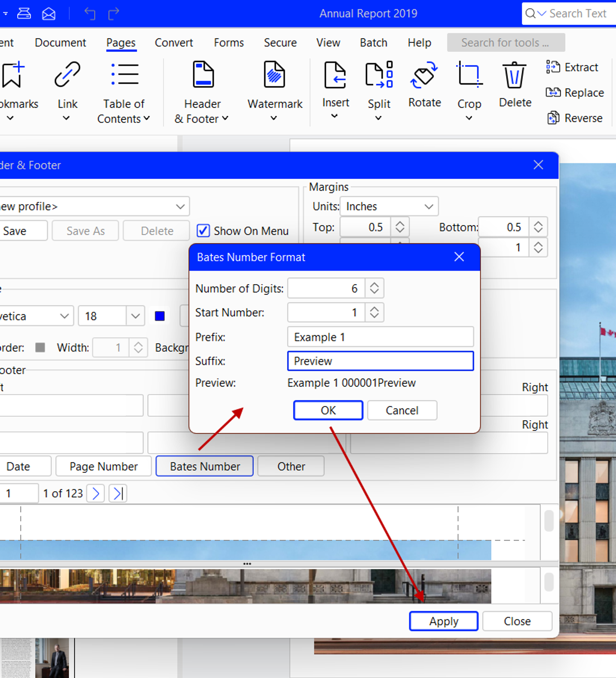Click the print icon in title bar
Screen dimensions: 616x678
coord(24,13)
